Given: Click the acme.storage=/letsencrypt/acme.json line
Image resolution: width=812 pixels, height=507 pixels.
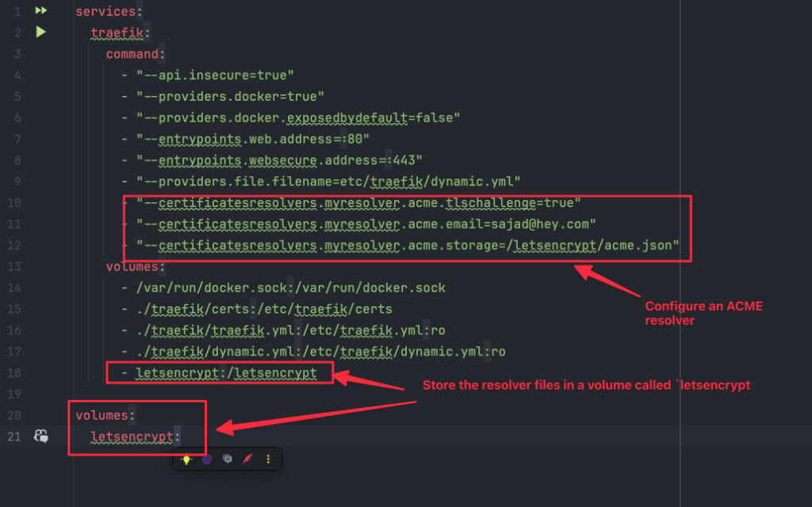Looking at the screenshot, I should coord(408,245).
